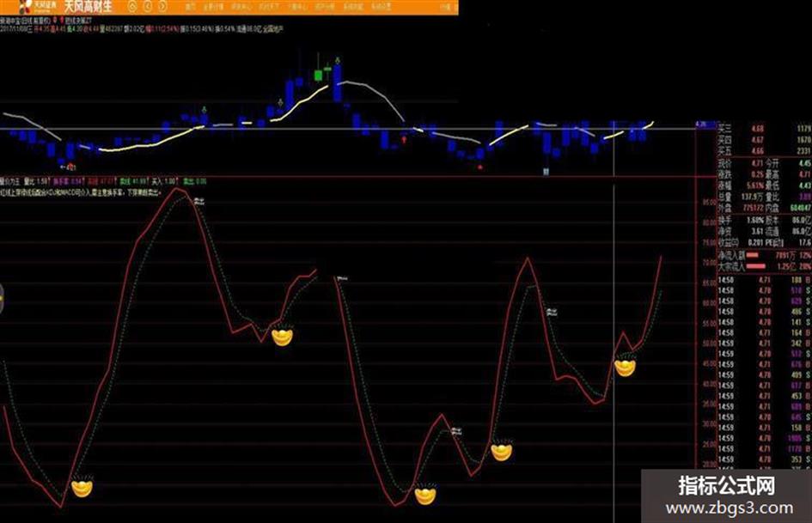Image resolution: width=812 pixels, height=523 pixels.
Task: Click the 换手 1.60% value
Action: pyautogui.click(x=755, y=220)
